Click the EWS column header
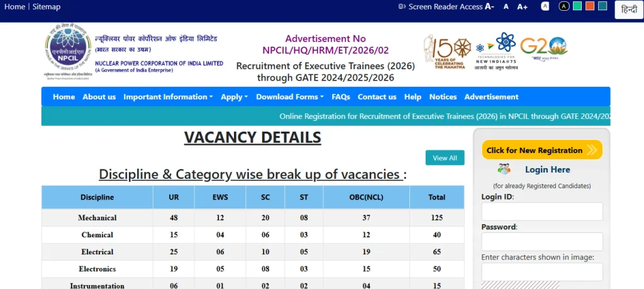 (220, 197)
